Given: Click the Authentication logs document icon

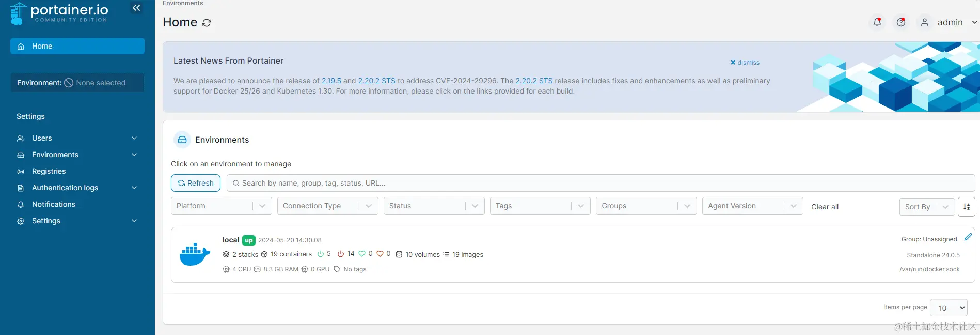Looking at the screenshot, I should coord(21,188).
